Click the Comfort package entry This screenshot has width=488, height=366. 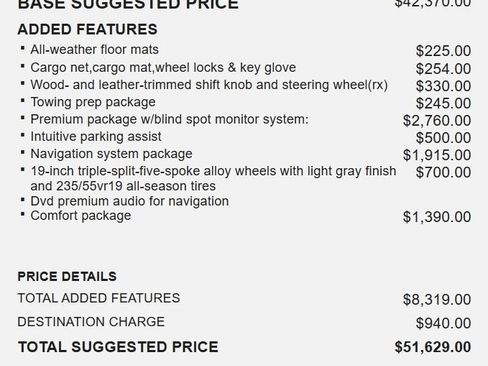pyautogui.click(x=81, y=216)
